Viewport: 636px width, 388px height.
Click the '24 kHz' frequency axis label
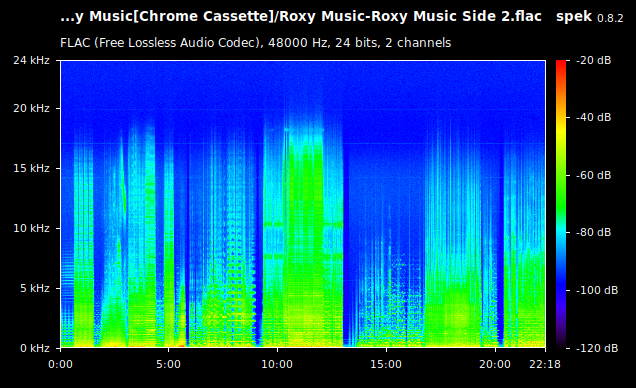(x=31, y=60)
